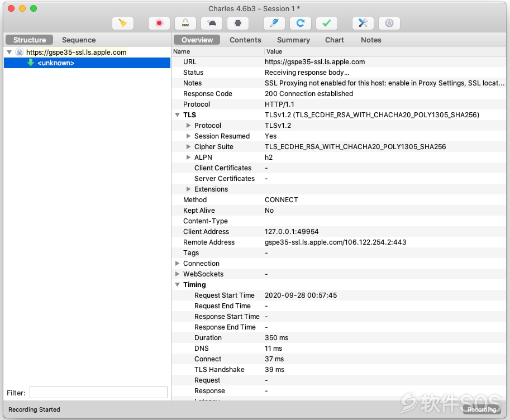Select the ALPN value h2
This screenshot has height=420, width=510.
[x=269, y=157]
